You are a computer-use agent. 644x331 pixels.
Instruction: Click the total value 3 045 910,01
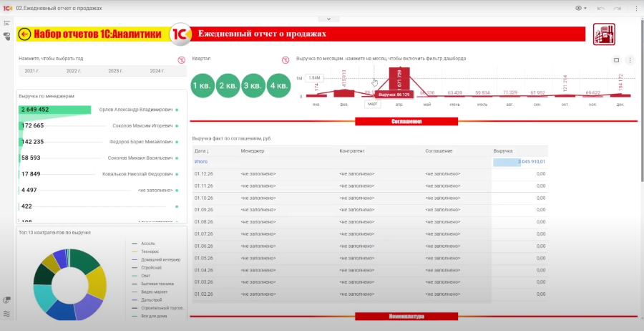point(532,162)
